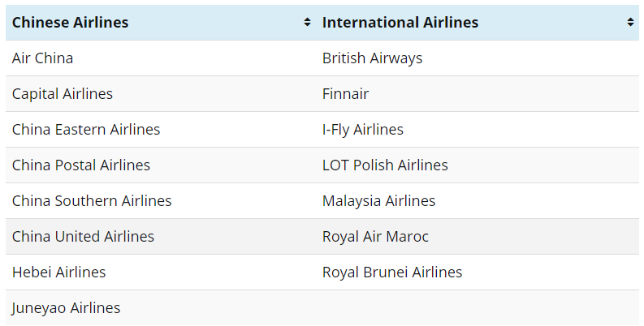Click Royal Brunei Airlines text
644x326 pixels.
(392, 272)
